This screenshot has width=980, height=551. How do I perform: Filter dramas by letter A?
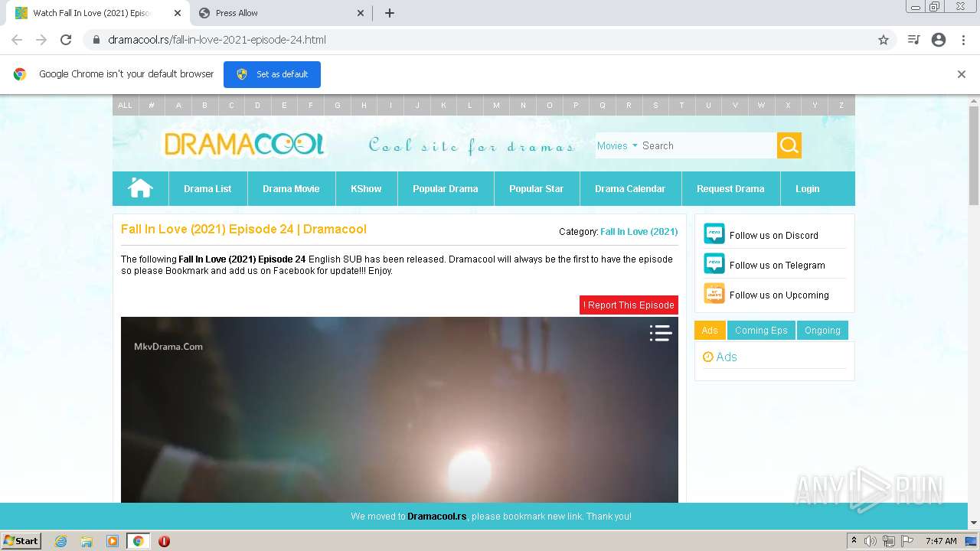point(178,106)
